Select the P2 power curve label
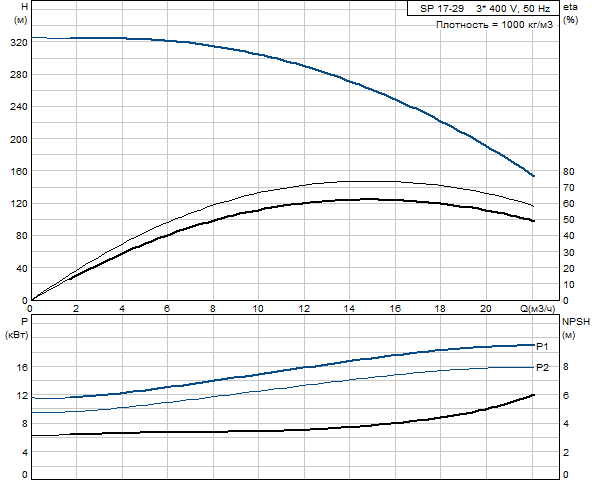 pyautogui.click(x=542, y=367)
